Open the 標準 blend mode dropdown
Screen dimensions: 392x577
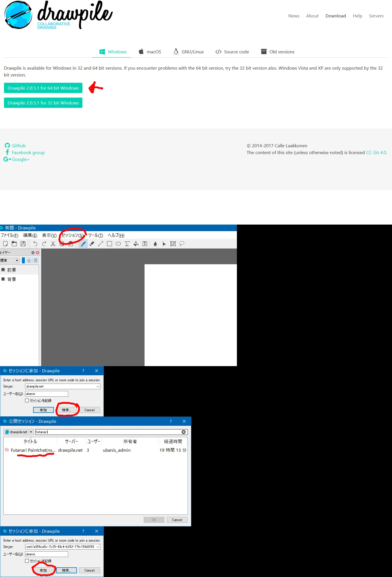(x=10, y=261)
